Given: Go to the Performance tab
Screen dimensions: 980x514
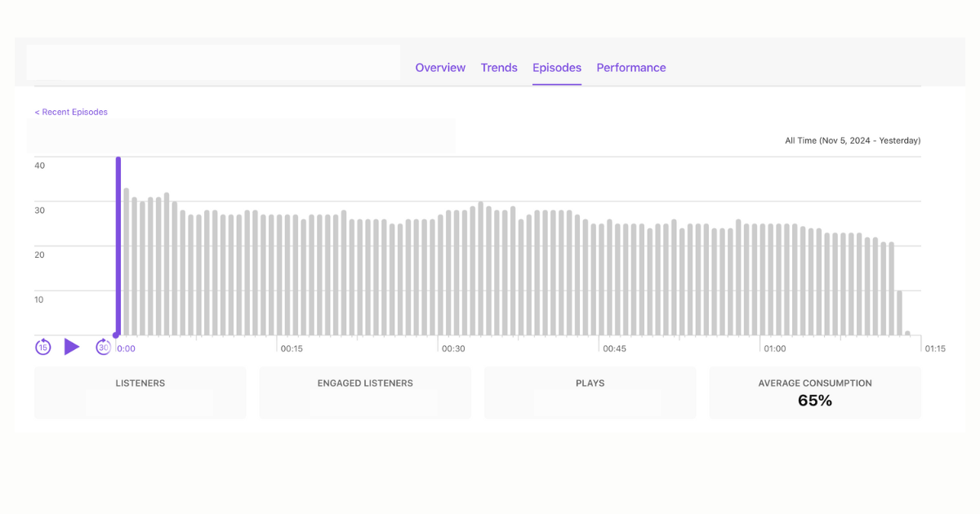Looking at the screenshot, I should coord(631,68).
